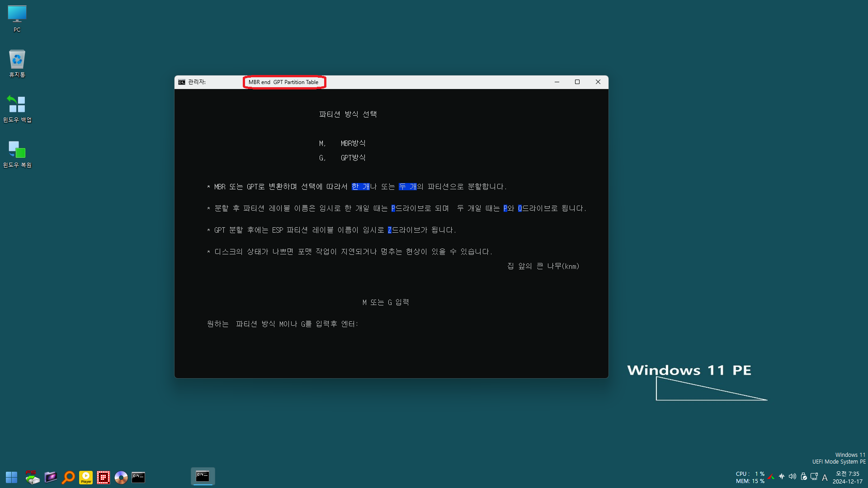The width and height of the screenshot is (868, 488).
Task: Open the waveform audio tray icon
Action: click(x=782, y=476)
